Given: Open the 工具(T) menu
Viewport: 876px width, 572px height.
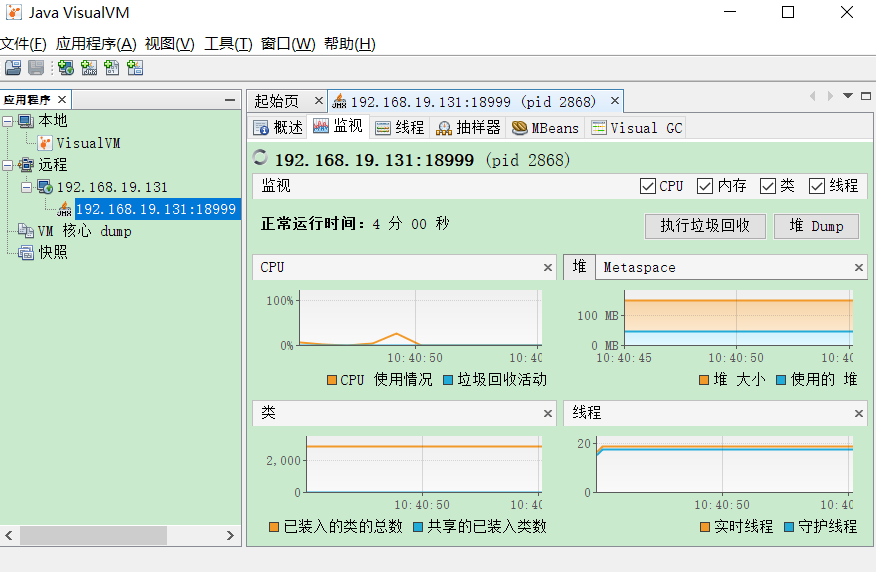Looking at the screenshot, I should [228, 44].
